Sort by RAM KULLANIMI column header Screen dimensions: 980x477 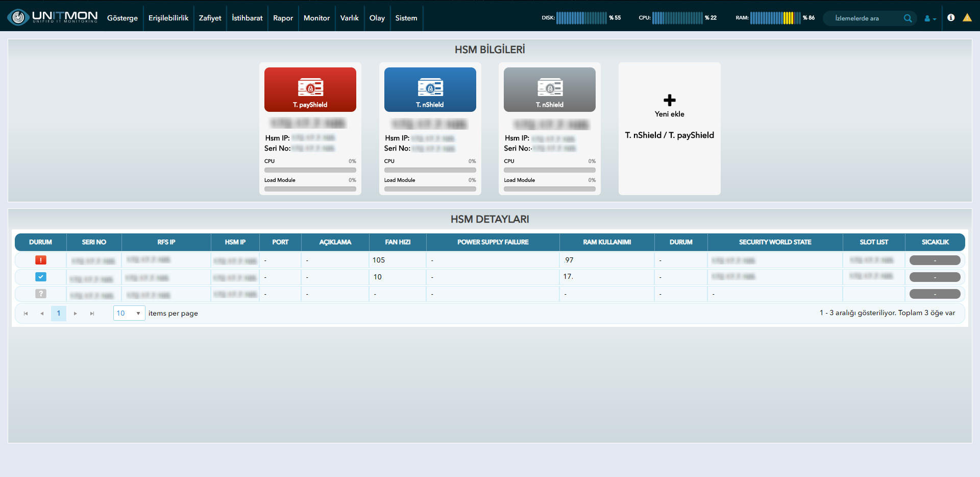coord(607,242)
